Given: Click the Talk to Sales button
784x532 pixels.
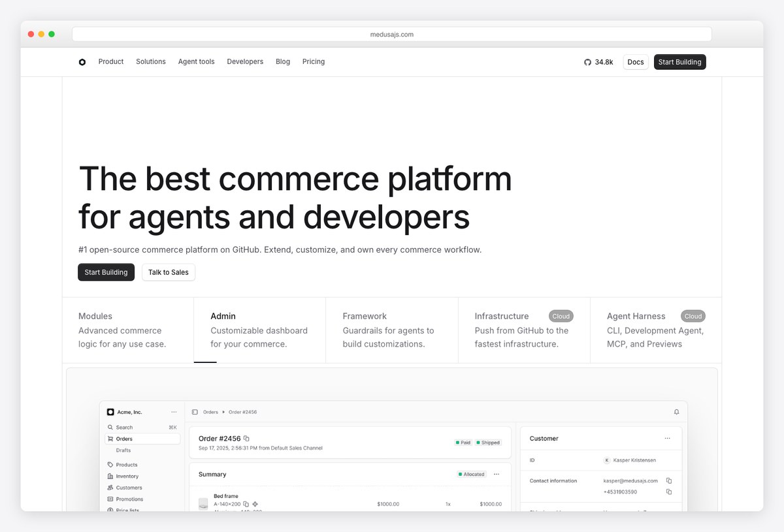Looking at the screenshot, I should coord(169,272).
